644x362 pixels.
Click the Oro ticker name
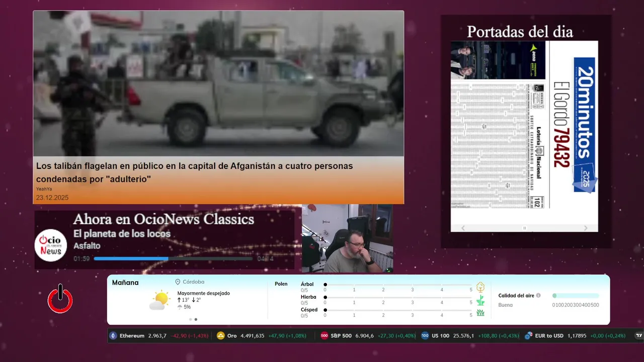coord(232,336)
